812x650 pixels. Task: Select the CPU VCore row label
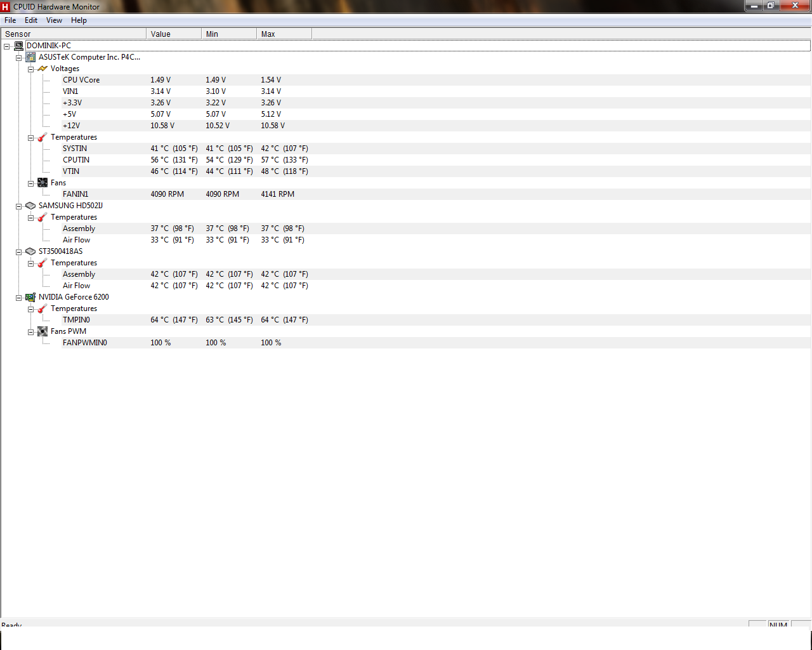[81, 80]
